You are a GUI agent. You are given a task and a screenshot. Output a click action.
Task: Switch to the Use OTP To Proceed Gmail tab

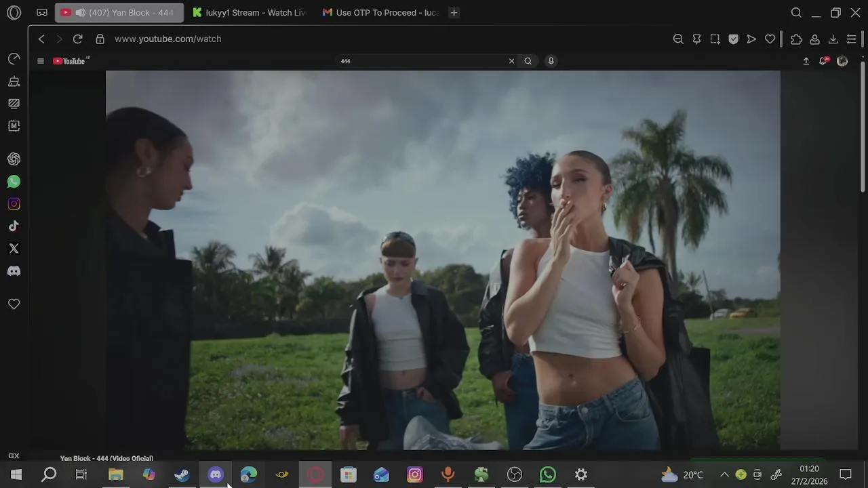pyautogui.click(x=380, y=13)
